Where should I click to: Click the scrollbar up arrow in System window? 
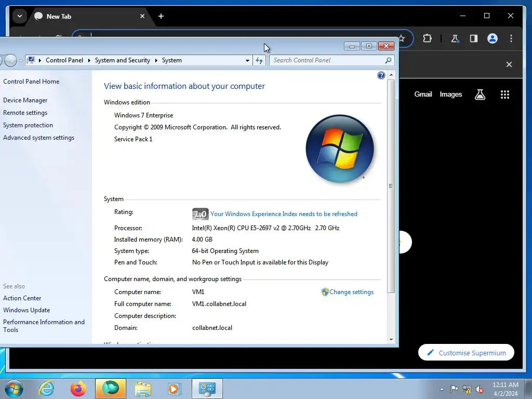click(x=391, y=75)
